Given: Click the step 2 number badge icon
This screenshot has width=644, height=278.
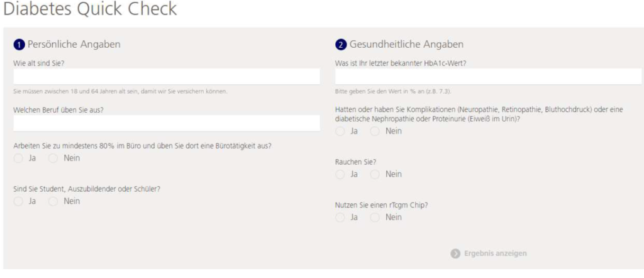Looking at the screenshot, I should 341,45.
